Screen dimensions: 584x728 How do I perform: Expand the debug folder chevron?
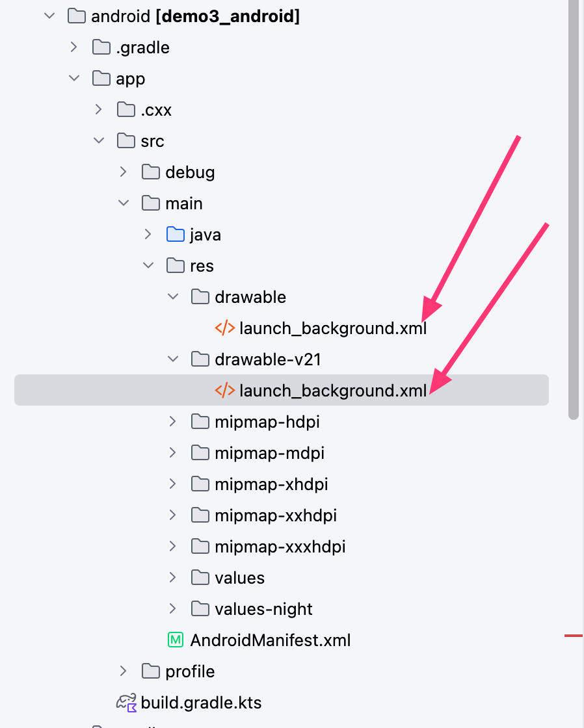coord(123,172)
